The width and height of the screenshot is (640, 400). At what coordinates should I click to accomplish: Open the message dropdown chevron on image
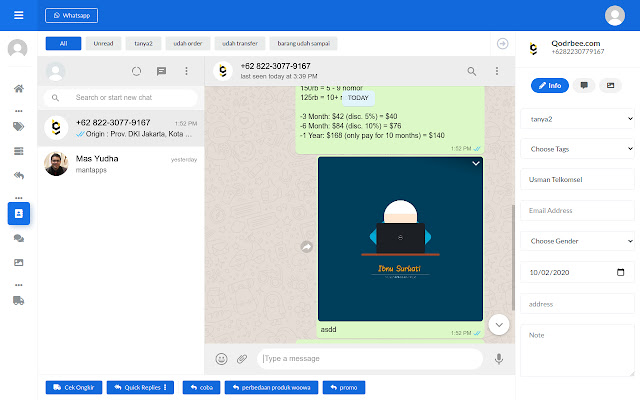(x=476, y=164)
